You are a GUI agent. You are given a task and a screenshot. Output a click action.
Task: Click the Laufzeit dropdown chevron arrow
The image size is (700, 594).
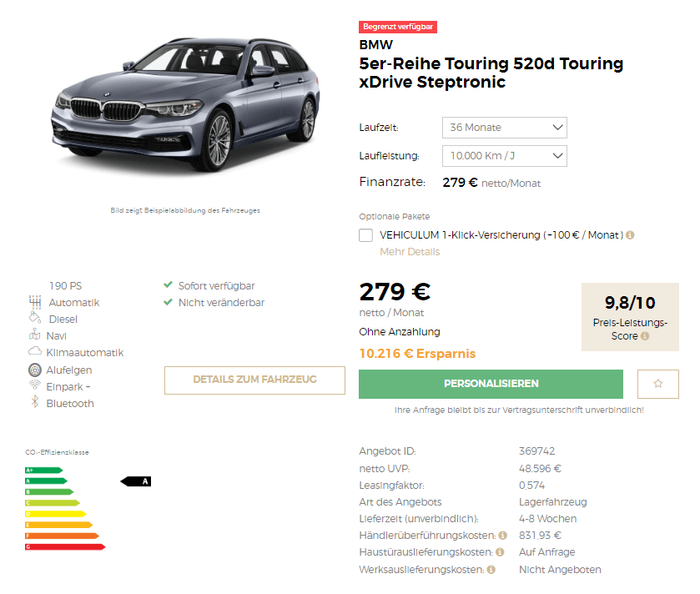click(x=557, y=127)
